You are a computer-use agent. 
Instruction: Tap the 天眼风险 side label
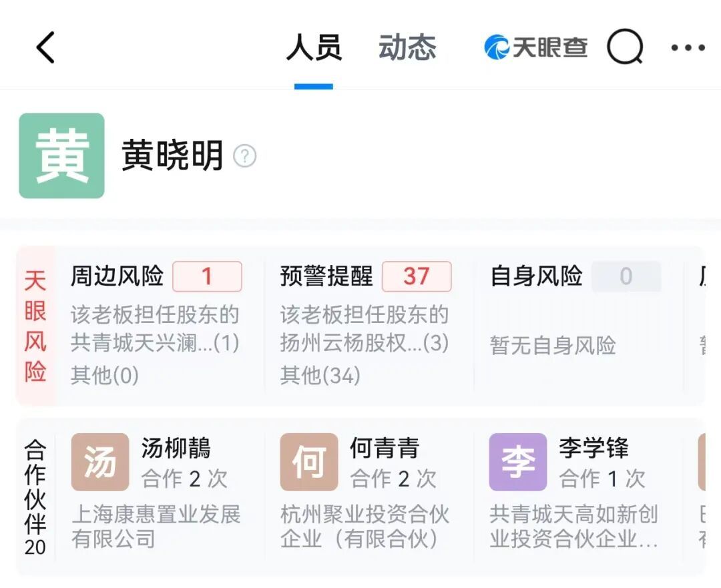point(35,326)
